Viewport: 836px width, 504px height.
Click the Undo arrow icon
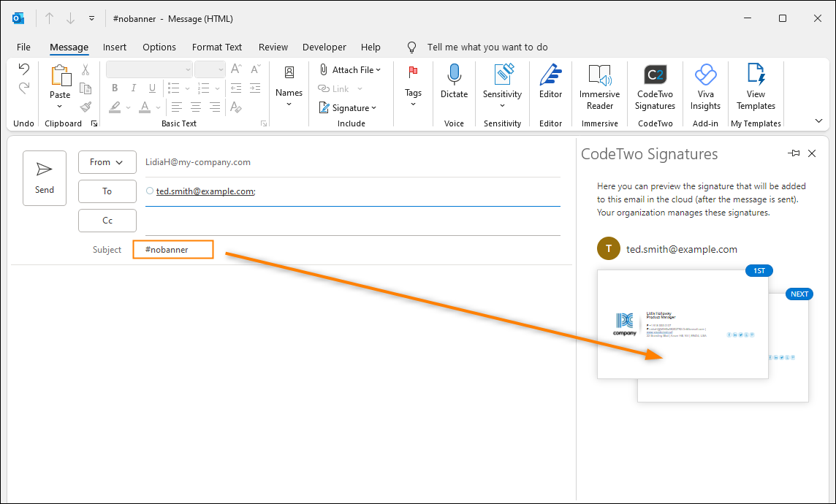coord(23,69)
